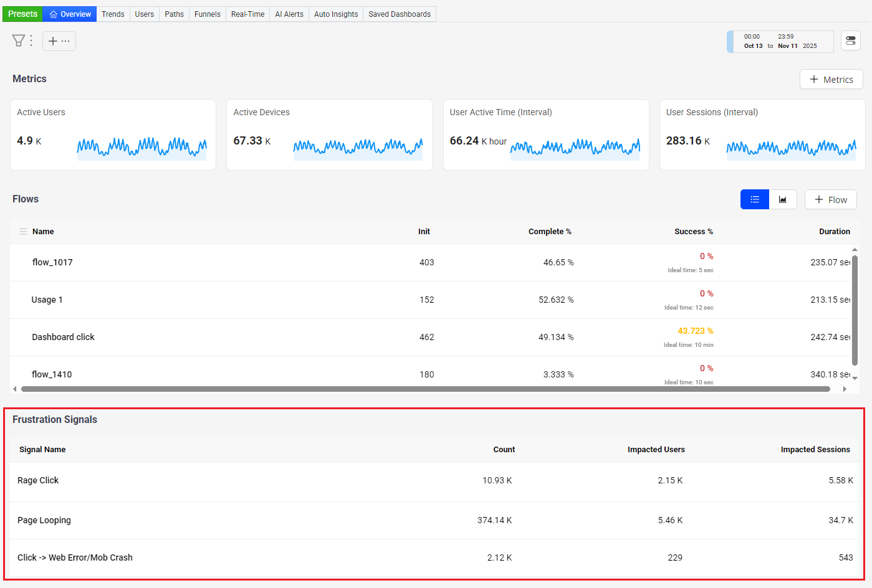
Task: Click the add Metrics button
Action: coord(831,79)
